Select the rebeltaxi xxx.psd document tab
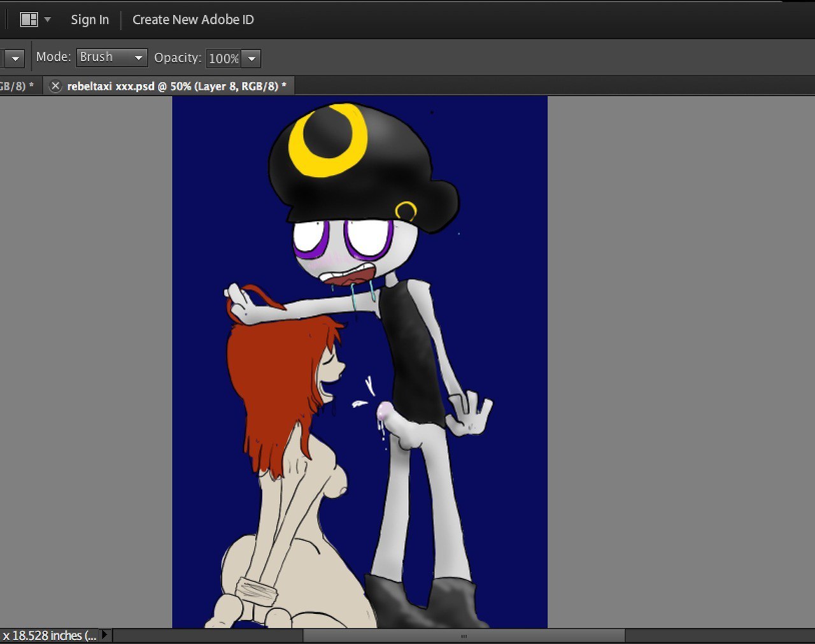Viewport: 815px width, 644px height. pos(176,86)
